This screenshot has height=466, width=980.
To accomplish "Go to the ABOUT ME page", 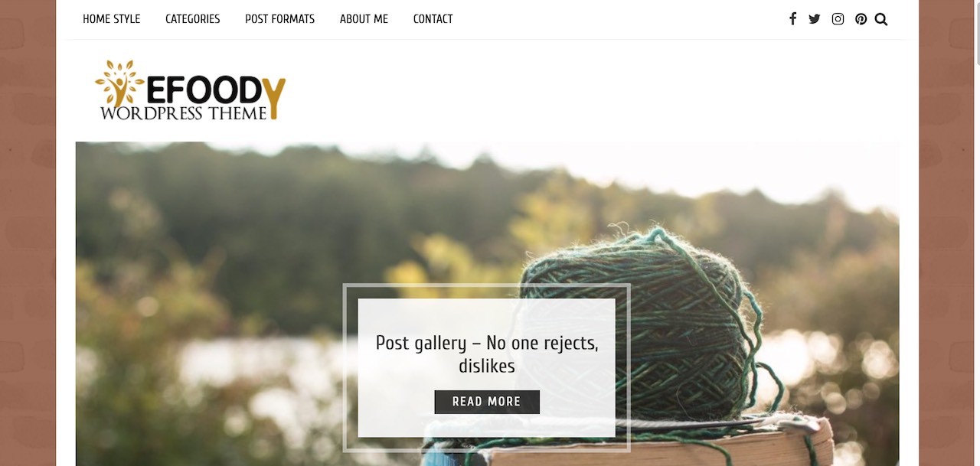I will coord(364,19).
